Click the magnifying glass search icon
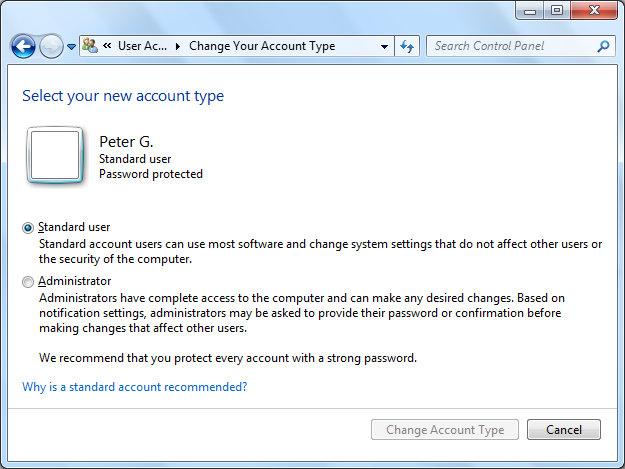Image resolution: width=625 pixels, height=469 pixels. 603,46
